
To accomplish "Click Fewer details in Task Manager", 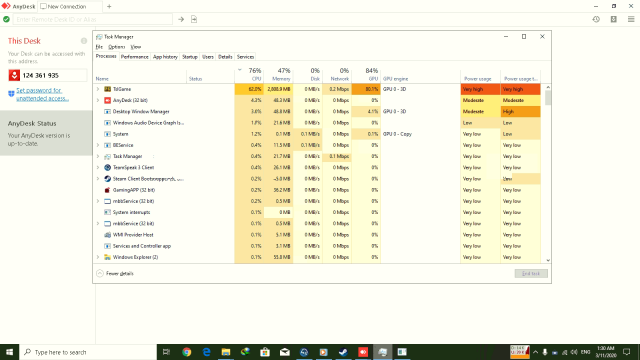I will [x=115, y=273].
